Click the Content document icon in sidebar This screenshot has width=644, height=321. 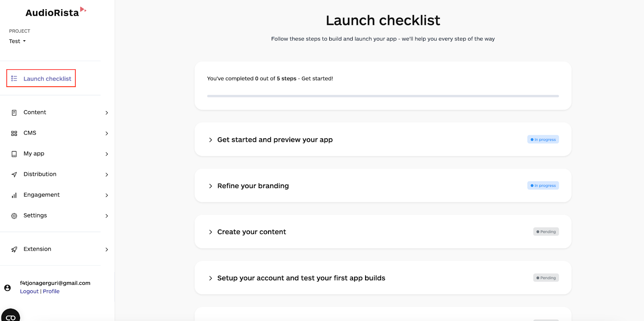(x=14, y=113)
